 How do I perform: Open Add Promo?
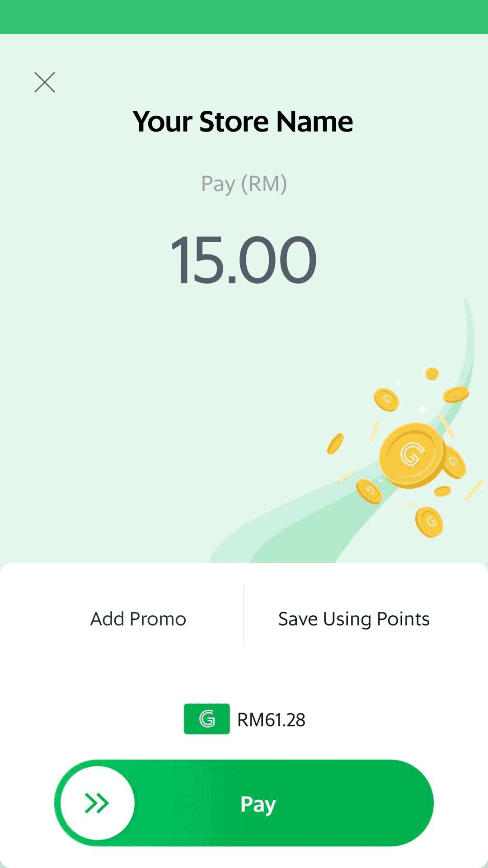point(138,618)
